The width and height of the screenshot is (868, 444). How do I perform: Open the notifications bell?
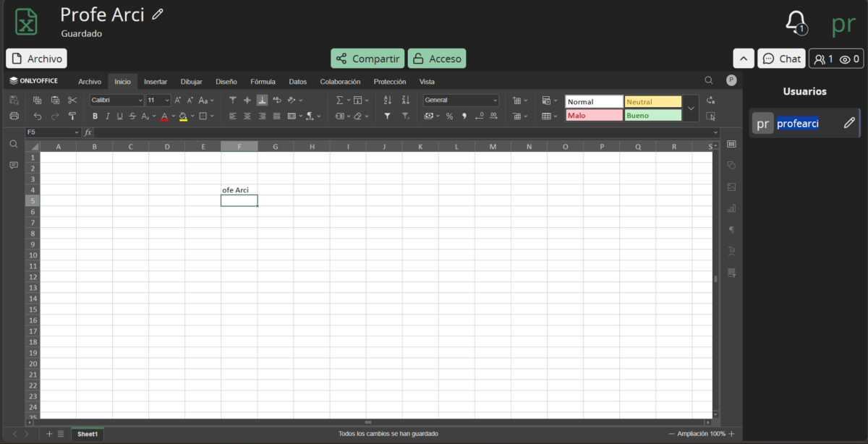click(796, 22)
